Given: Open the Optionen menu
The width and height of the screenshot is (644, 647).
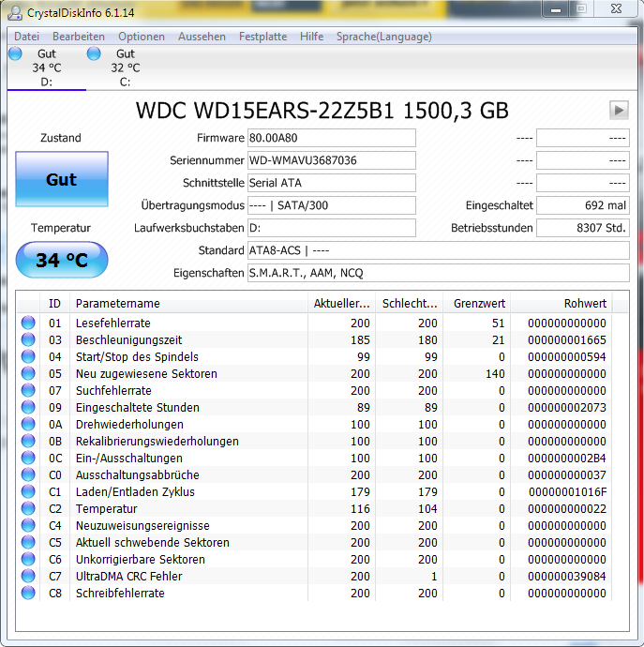Looking at the screenshot, I should (142, 37).
